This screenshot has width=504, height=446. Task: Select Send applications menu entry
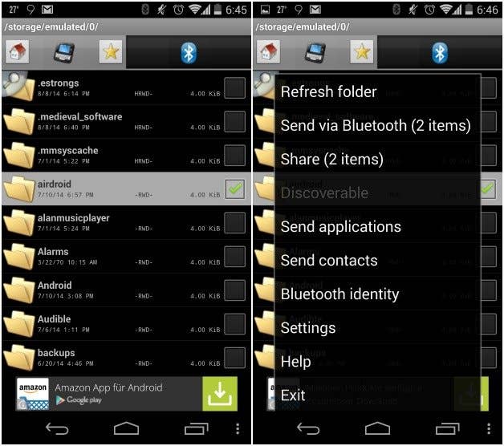pos(378,226)
